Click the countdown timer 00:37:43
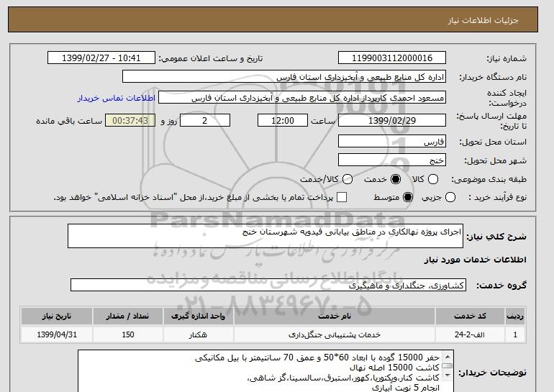This screenshot has height=392, width=554. point(130,120)
